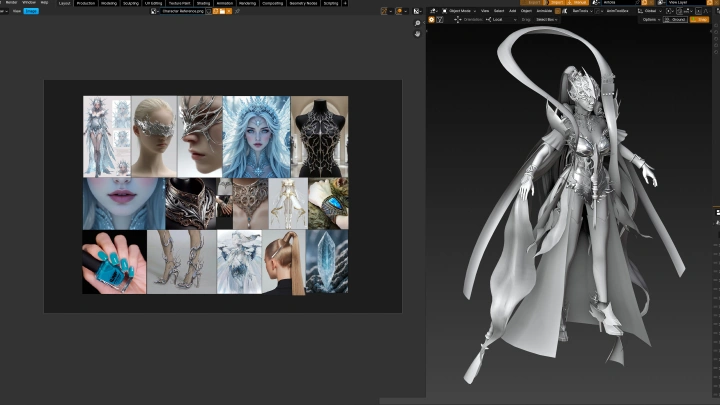Open the Animation workspace tab
Viewport: 720px width, 405px height.
225,3
